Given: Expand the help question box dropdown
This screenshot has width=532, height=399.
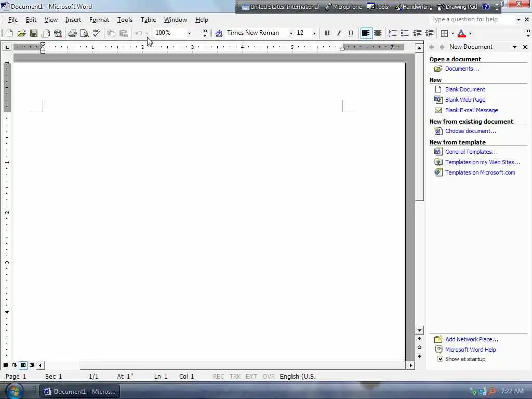Looking at the screenshot, I should 518,20.
